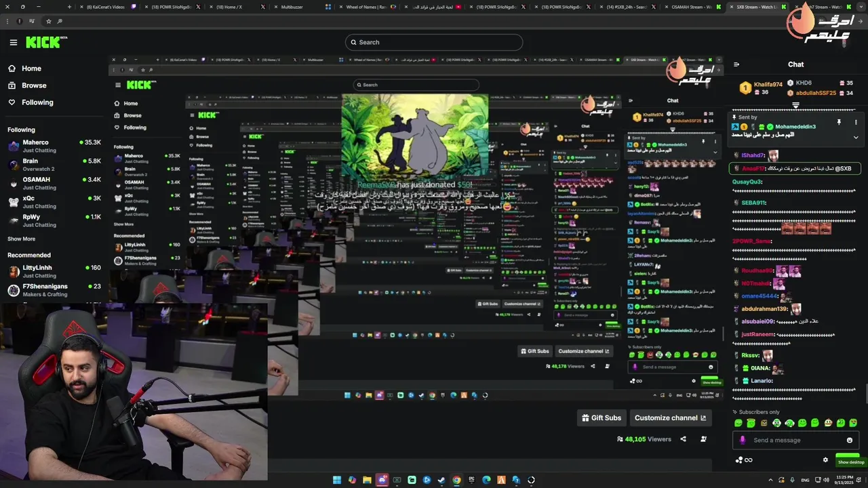Click Gift Subs button below stream
Viewport: 868px width, 488px height.
pos(601,418)
